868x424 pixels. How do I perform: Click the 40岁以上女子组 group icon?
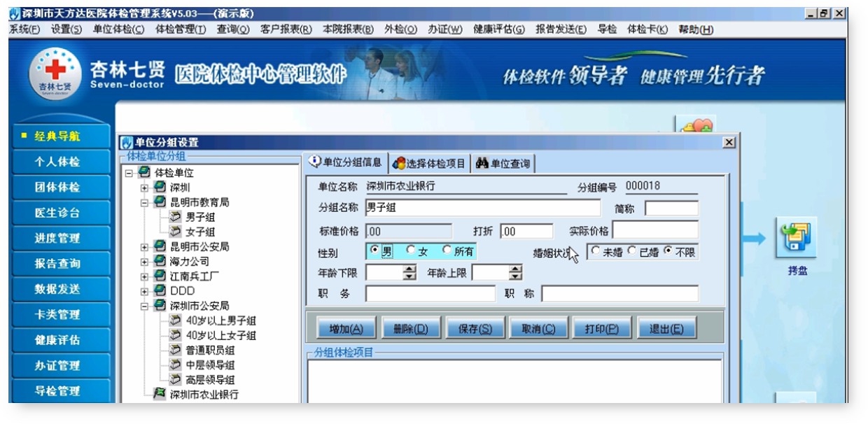coord(175,335)
